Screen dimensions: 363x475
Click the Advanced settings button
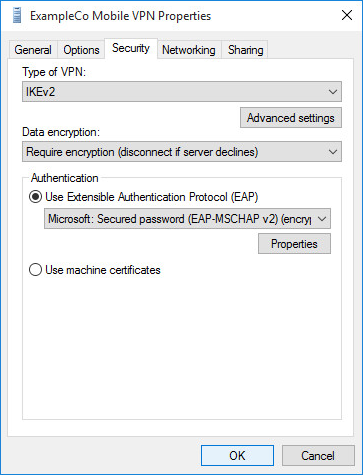(291, 118)
